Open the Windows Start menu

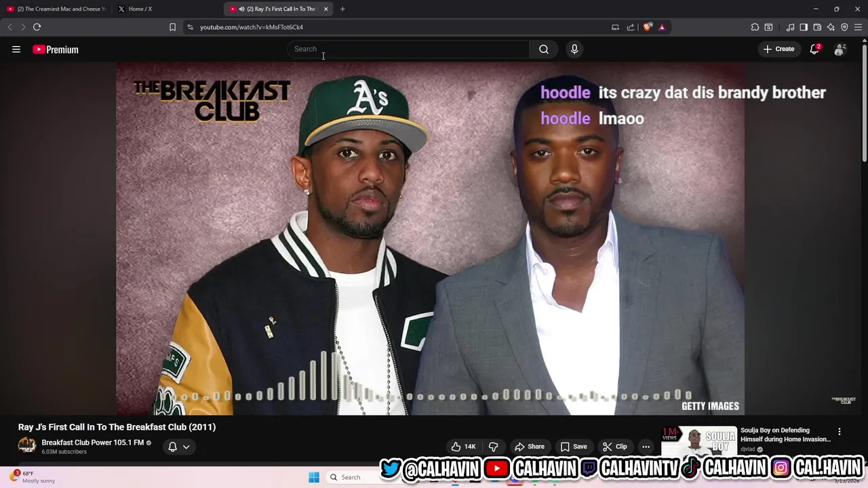pos(313,477)
